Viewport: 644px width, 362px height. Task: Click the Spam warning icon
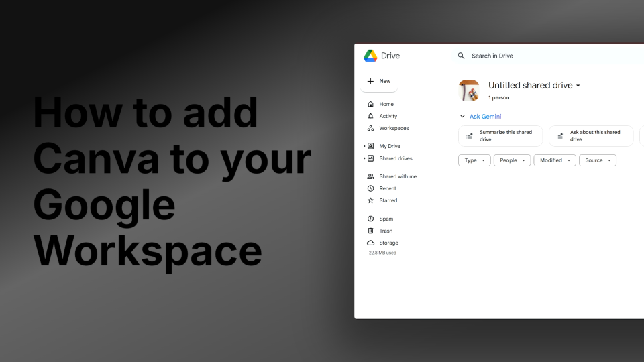(x=370, y=219)
